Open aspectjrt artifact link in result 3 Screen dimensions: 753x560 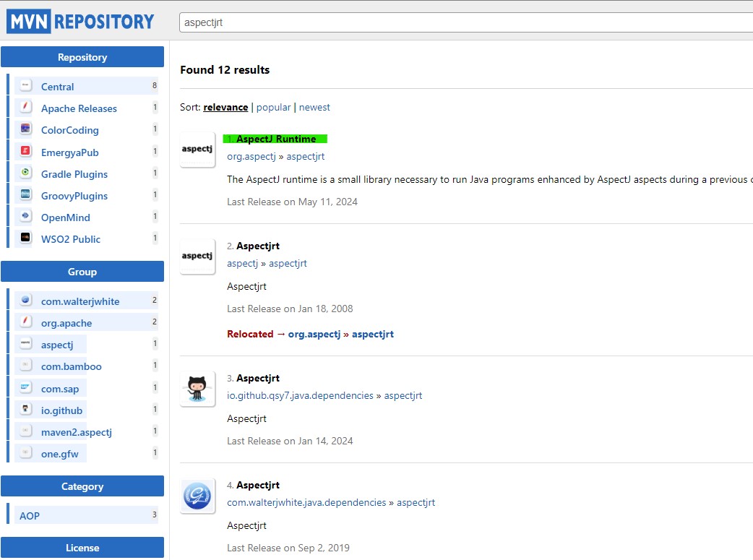tap(403, 396)
